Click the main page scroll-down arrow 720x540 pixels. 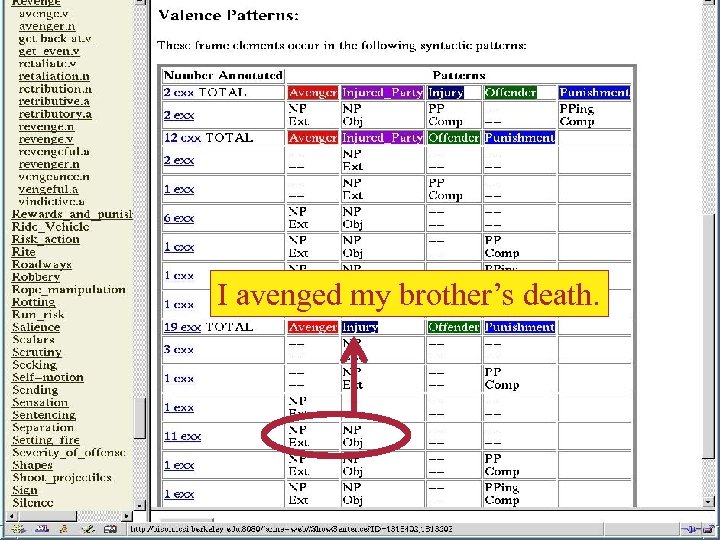coord(709,501)
